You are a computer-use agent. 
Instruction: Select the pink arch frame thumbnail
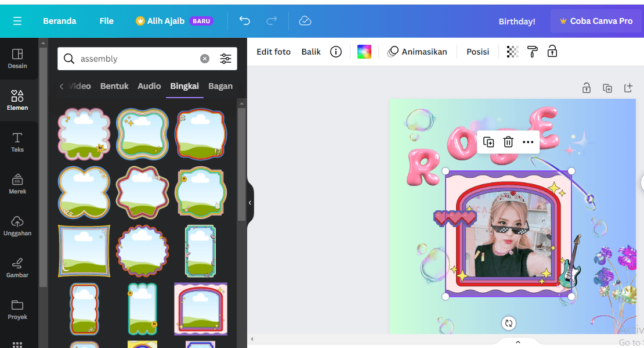coord(201,309)
